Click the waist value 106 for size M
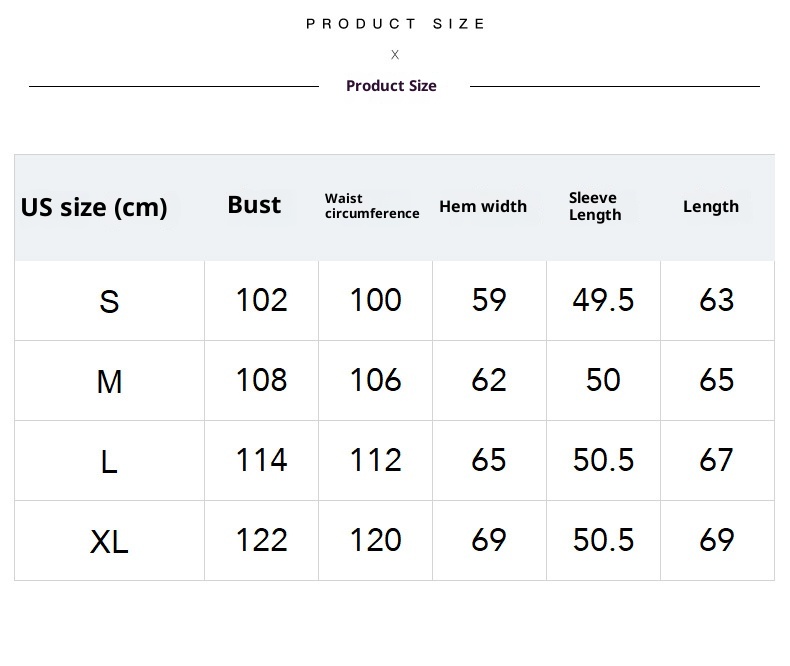Viewport: 790px width, 666px height. coord(375,380)
